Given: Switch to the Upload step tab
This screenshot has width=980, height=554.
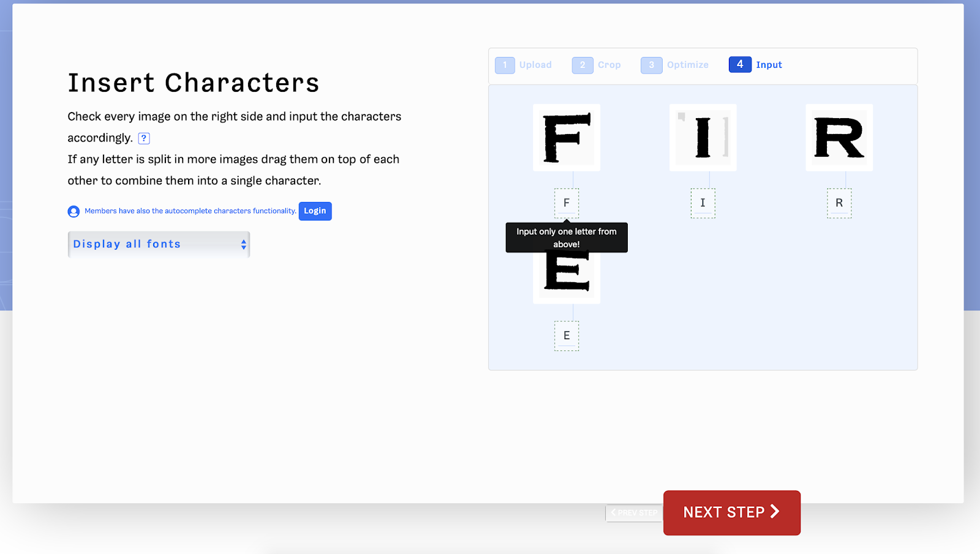Looking at the screenshot, I should [x=524, y=65].
